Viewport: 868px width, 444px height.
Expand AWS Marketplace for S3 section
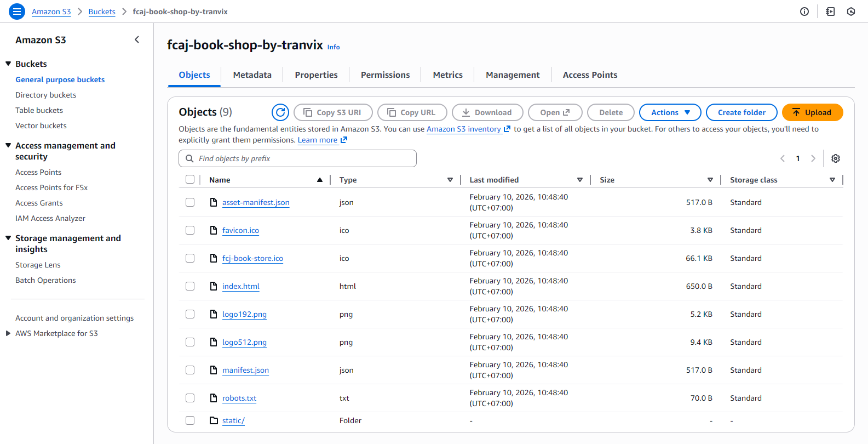coord(8,333)
